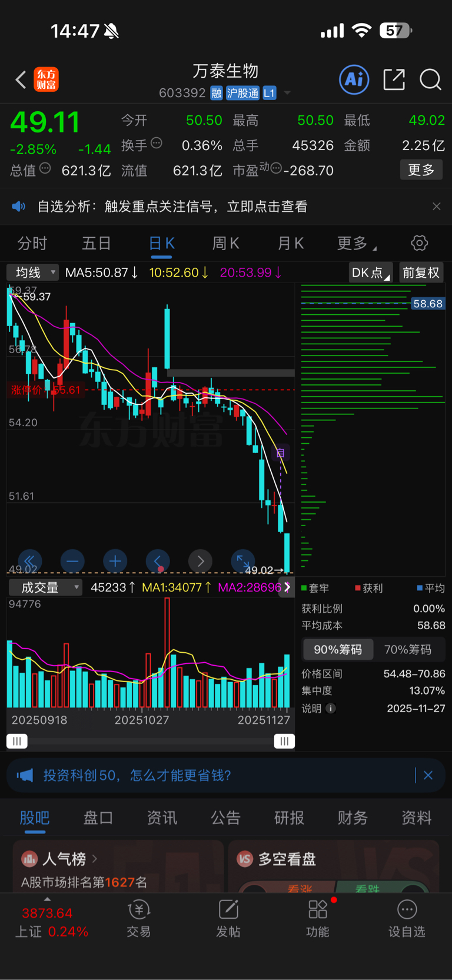Select 70%筹码 option

(408, 650)
